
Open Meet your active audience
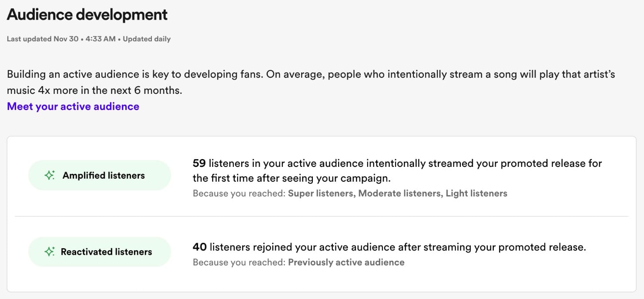point(73,106)
